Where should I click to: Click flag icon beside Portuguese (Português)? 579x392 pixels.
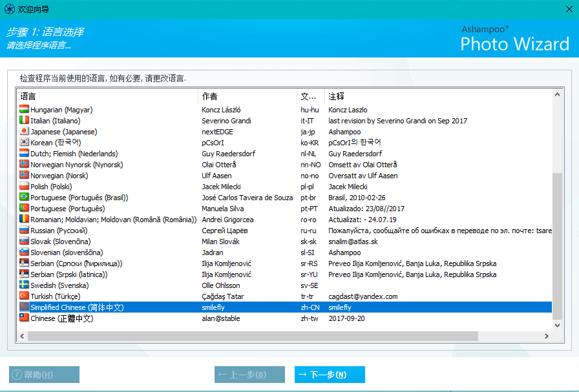click(24, 208)
